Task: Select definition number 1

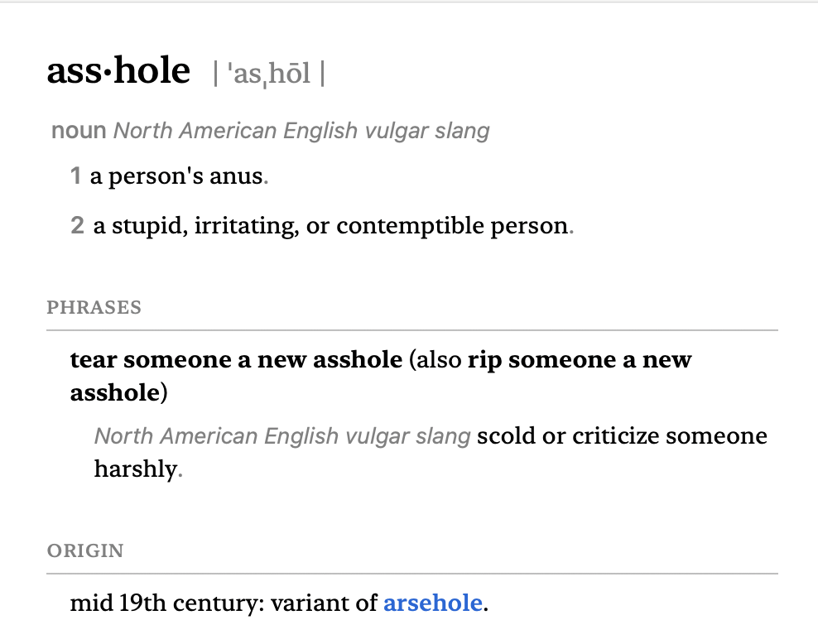Action: point(75,175)
